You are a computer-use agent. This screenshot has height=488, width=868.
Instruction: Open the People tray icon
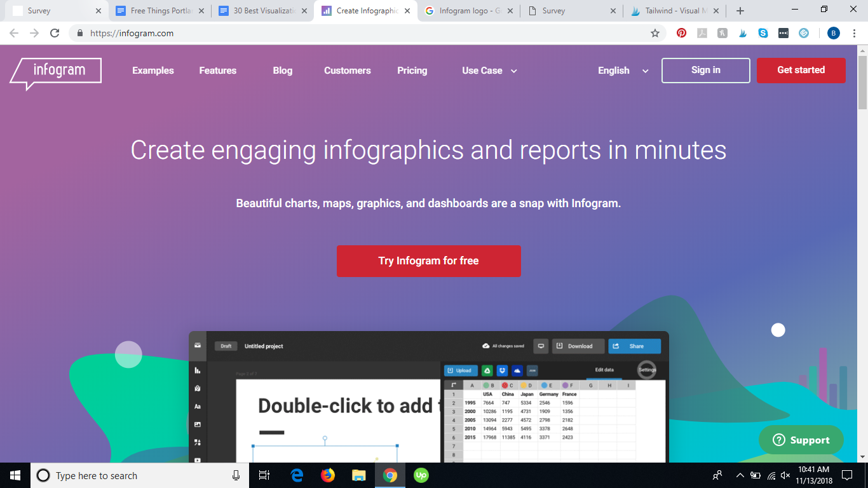pyautogui.click(x=717, y=475)
